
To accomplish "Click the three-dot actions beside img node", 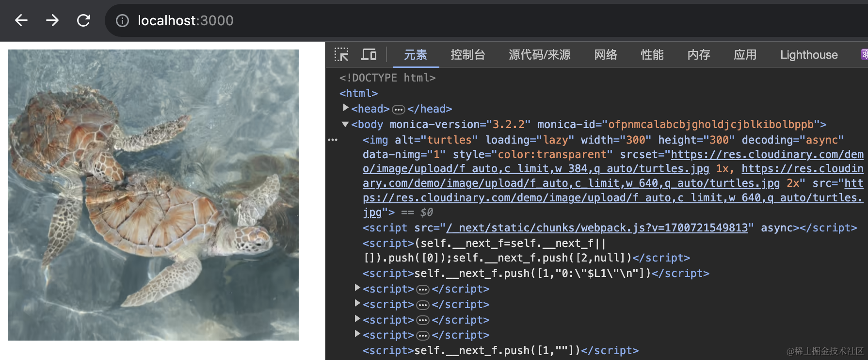I will click(333, 140).
